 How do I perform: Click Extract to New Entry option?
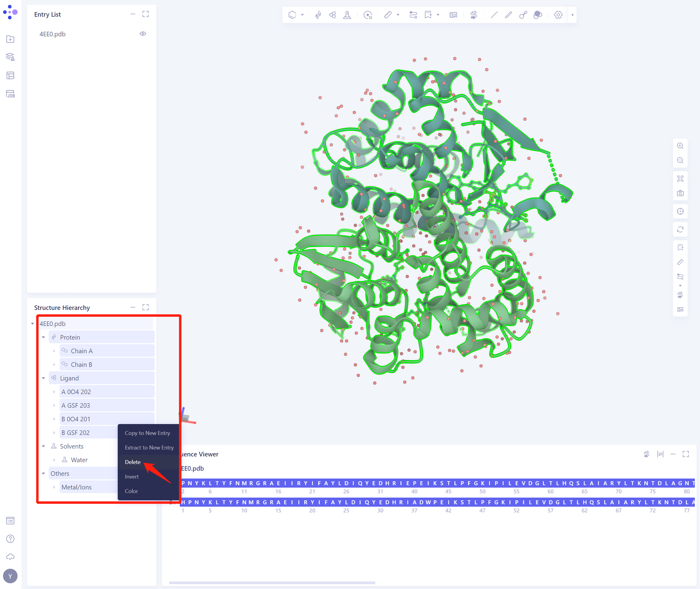(x=149, y=447)
